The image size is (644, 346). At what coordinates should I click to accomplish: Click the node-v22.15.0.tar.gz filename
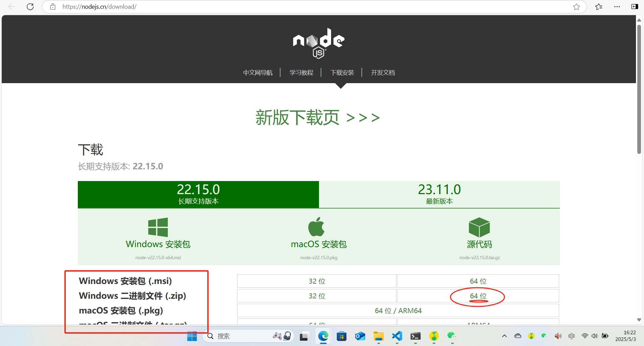479,257
